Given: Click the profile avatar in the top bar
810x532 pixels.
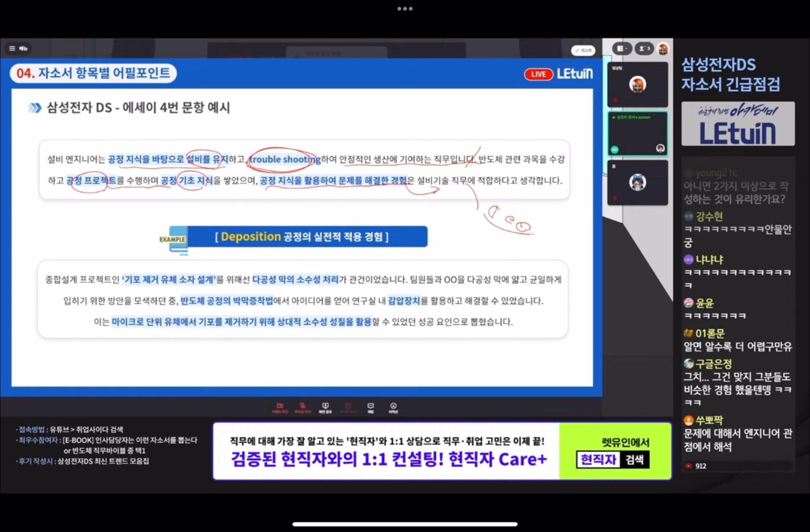Looking at the screenshot, I should click(663, 49).
